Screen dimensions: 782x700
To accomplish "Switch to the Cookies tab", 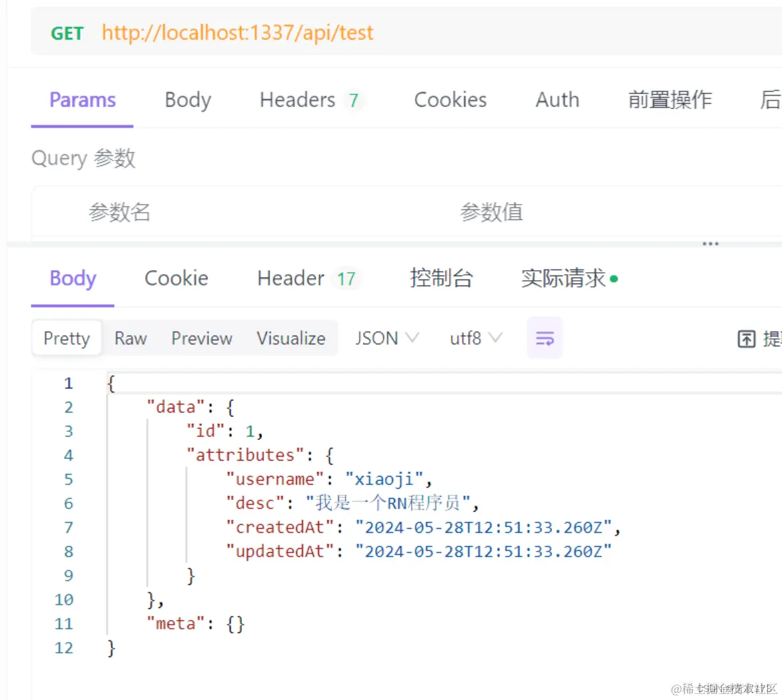I will (449, 100).
